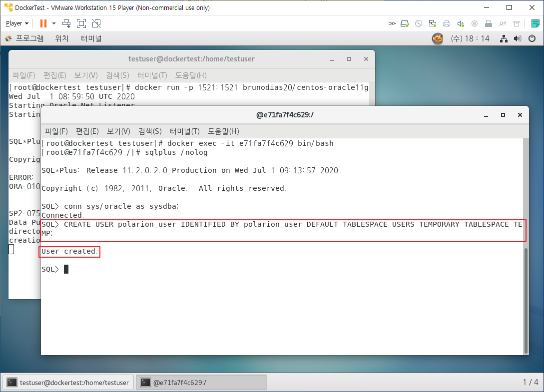Open the 터미널 menu in top panel

91,38
